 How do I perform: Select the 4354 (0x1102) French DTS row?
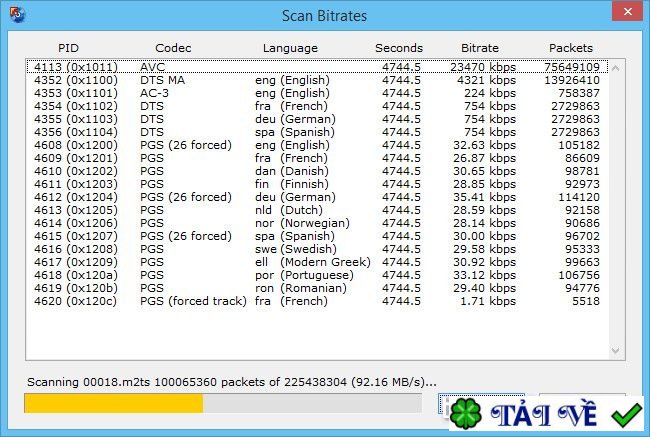317,106
